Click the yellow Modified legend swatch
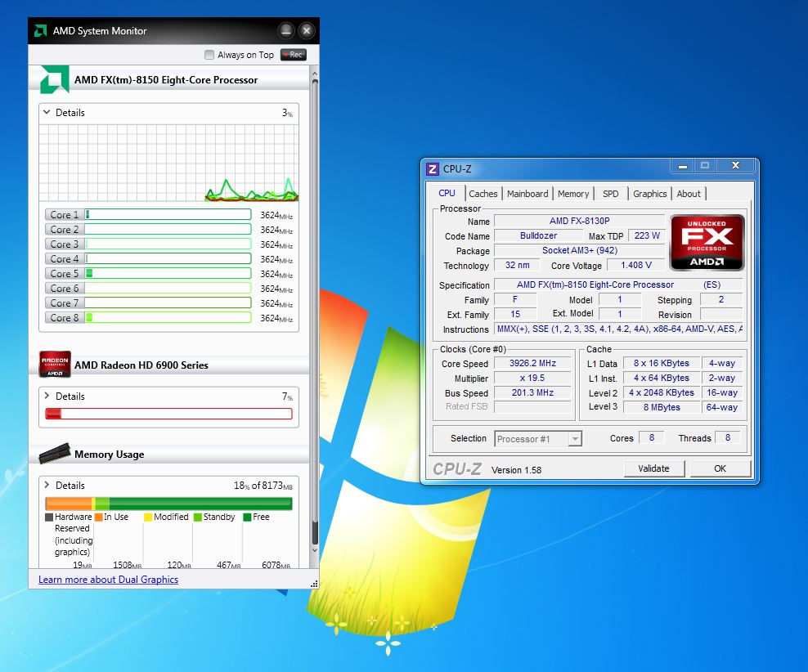The width and height of the screenshot is (808, 672). click(x=148, y=517)
